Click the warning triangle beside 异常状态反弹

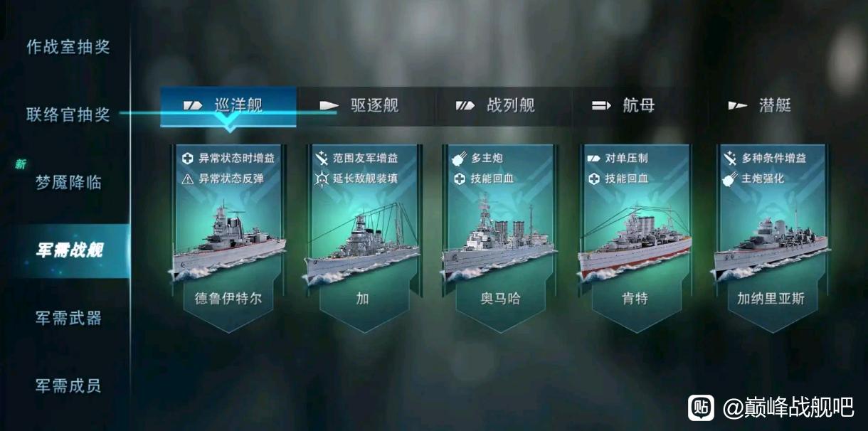188,179
